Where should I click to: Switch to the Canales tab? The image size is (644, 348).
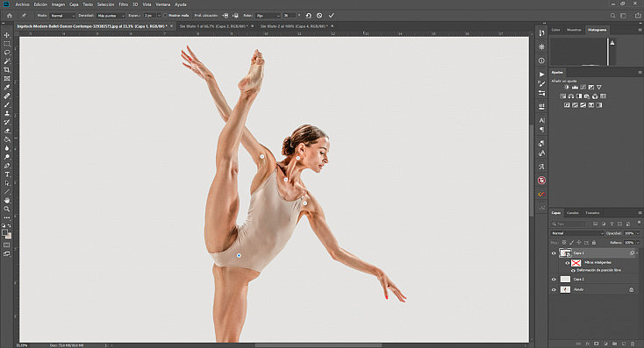[573, 213]
